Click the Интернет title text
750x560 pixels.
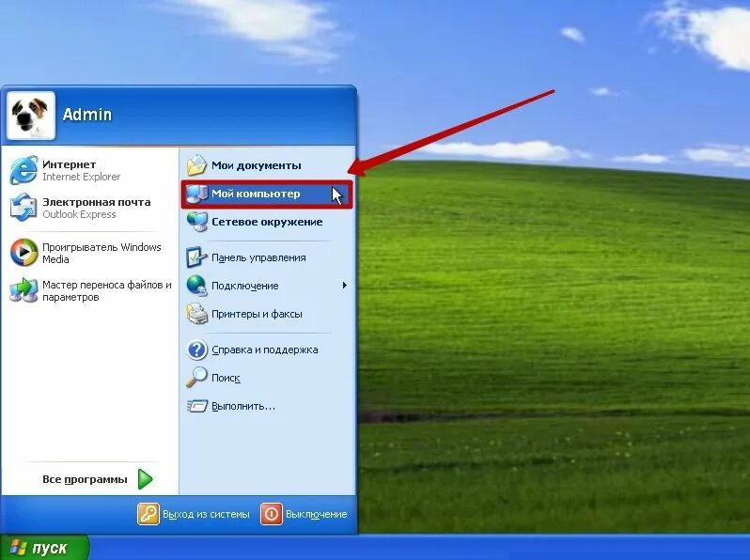click(69, 164)
